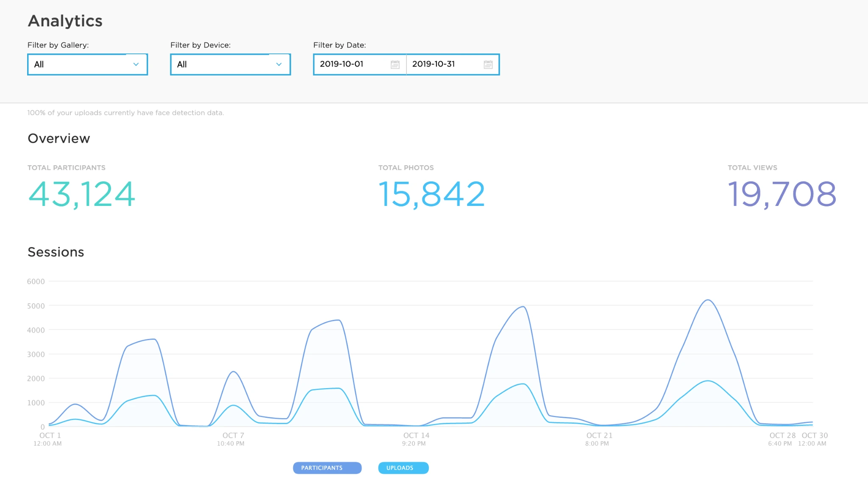The height and width of the screenshot is (500, 868).
Task: Click the Overview section heading
Action: pos(59,139)
